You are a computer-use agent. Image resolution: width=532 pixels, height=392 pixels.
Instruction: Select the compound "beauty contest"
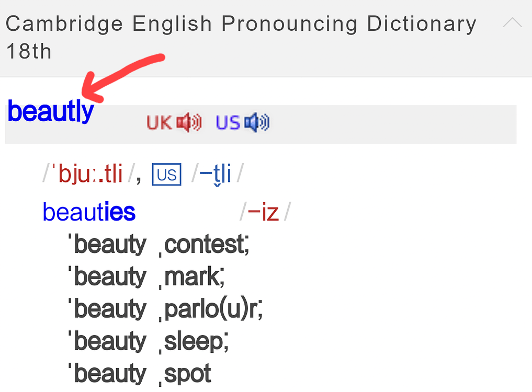coord(158,244)
